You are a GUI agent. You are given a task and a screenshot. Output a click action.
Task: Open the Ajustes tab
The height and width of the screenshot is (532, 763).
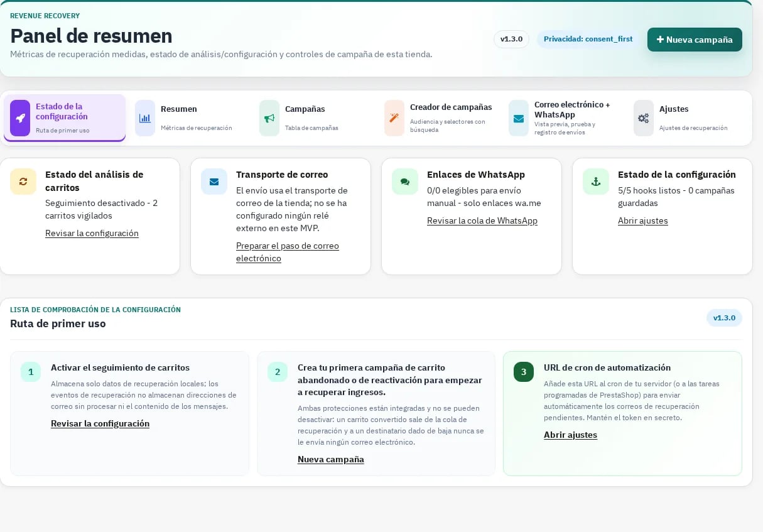click(688, 118)
